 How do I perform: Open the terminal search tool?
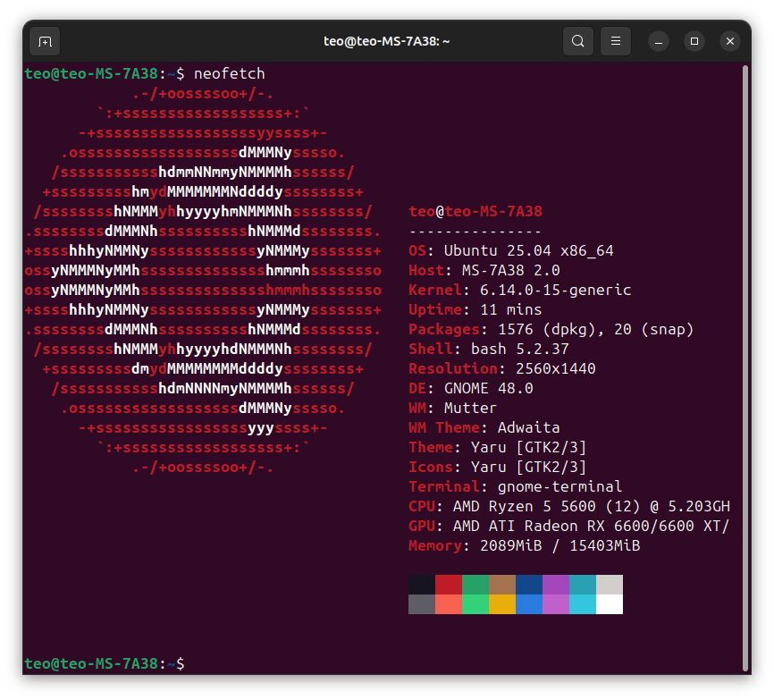pos(578,41)
